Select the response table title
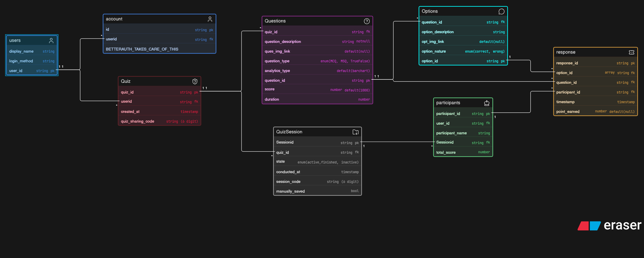This screenshot has height=258, width=644. click(566, 52)
